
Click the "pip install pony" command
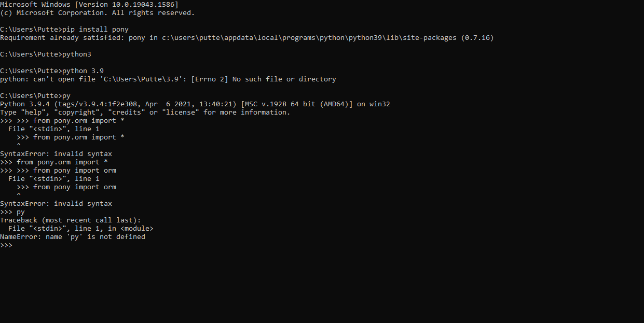95,30
